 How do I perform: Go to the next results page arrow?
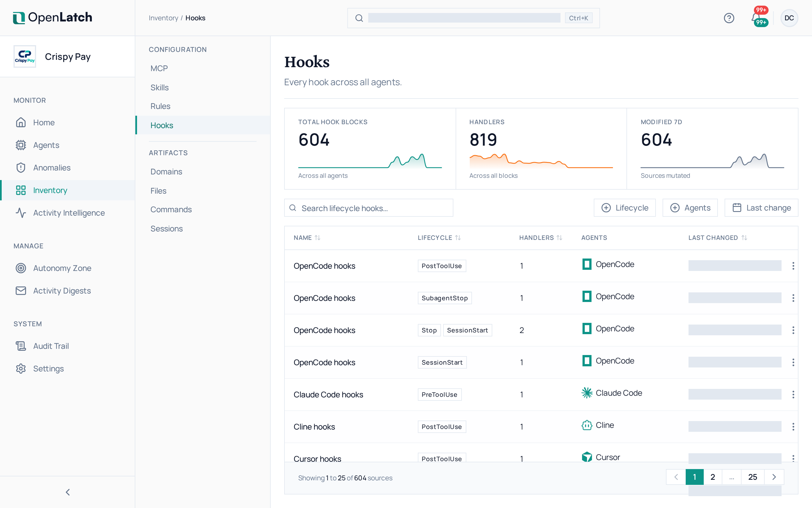pyautogui.click(x=774, y=477)
